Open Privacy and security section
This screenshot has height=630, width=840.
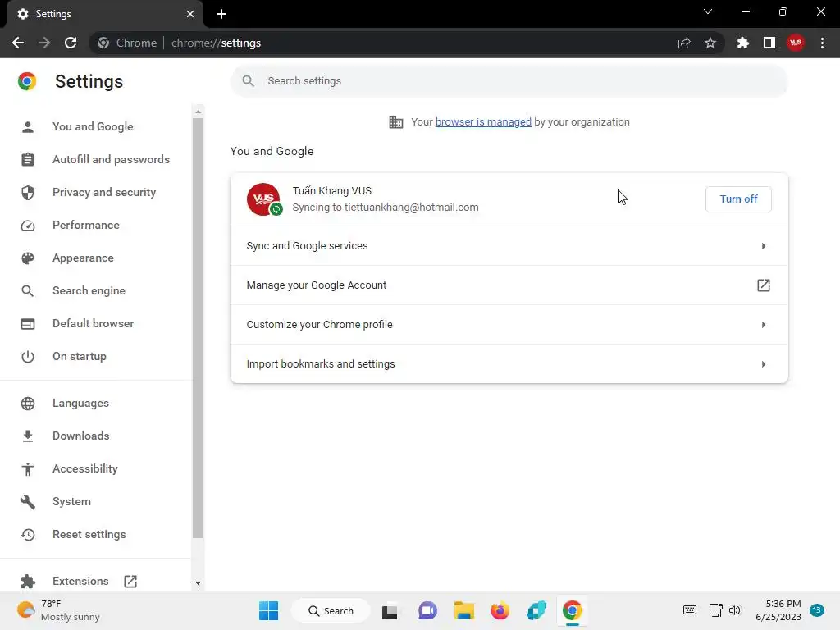[x=104, y=192]
